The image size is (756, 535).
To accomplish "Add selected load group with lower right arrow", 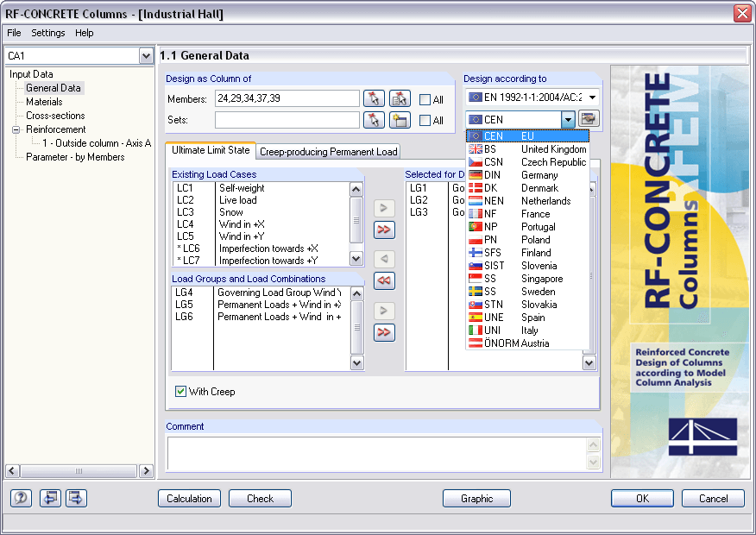I will tap(384, 311).
